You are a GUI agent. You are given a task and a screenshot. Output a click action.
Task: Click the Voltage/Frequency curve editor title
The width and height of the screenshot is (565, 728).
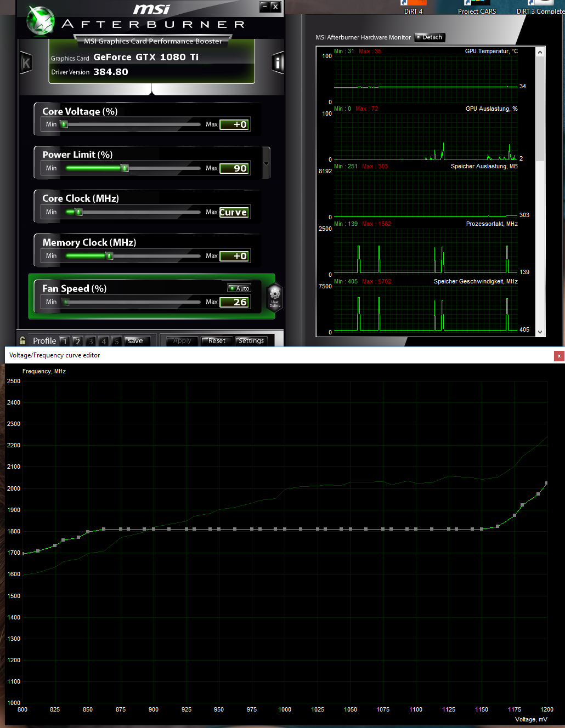click(x=55, y=355)
